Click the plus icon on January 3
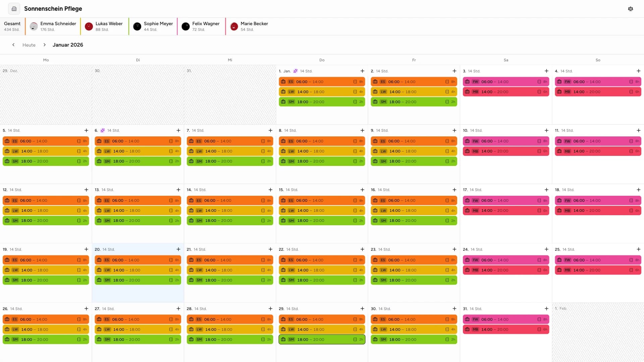 [x=546, y=71]
